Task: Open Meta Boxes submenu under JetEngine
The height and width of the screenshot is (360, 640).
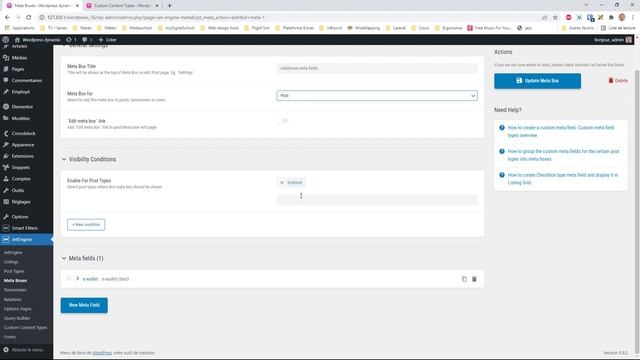Action: point(15,280)
